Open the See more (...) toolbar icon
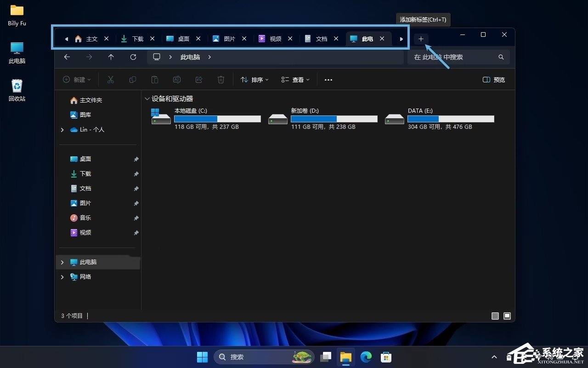The height and width of the screenshot is (368, 588). [x=328, y=80]
